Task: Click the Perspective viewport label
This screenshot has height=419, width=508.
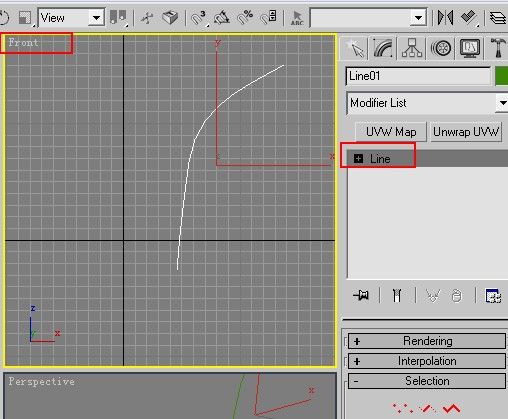Action: coord(42,381)
